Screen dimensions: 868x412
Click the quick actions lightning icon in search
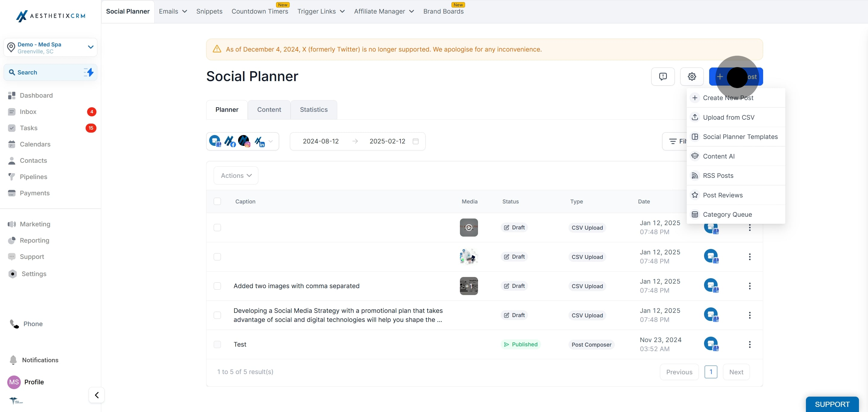(89, 72)
